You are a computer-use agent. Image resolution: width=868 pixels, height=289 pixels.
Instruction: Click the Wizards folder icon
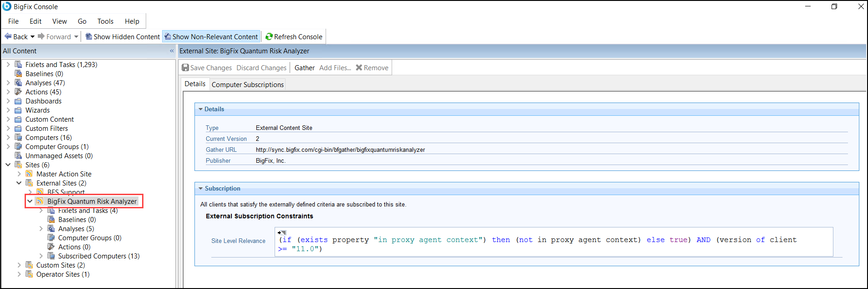click(x=18, y=110)
